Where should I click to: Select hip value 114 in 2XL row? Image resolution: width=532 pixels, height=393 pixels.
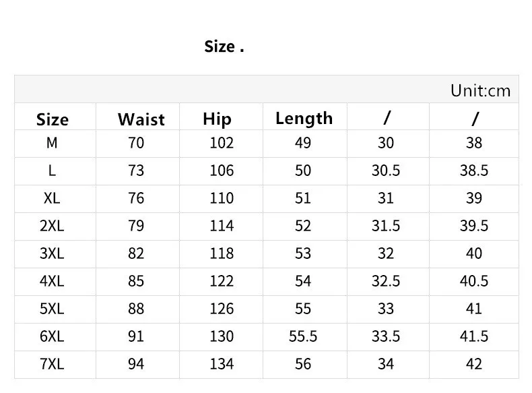click(222, 226)
